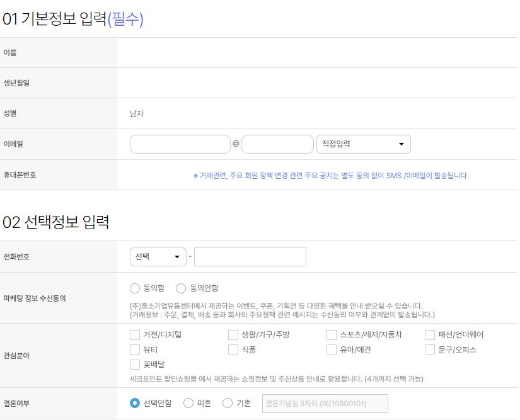Select 동의함 for marketing consent
Image resolution: width=520 pixels, height=420 pixels.
point(134,288)
